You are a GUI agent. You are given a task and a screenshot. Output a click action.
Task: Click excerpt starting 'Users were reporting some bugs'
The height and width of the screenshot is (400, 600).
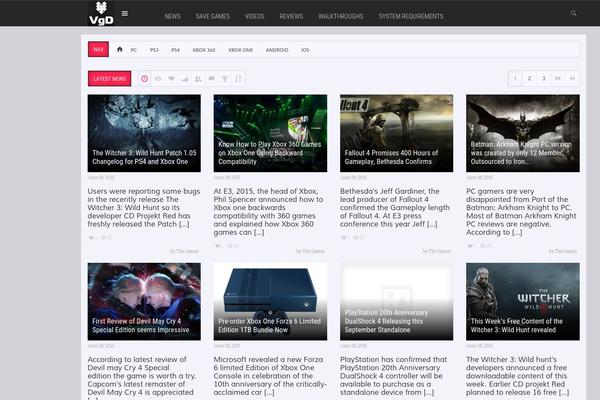(144, 207)
